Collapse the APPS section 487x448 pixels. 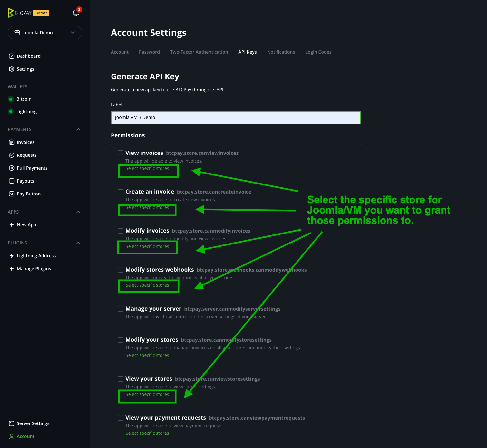(x=78, y=212)
